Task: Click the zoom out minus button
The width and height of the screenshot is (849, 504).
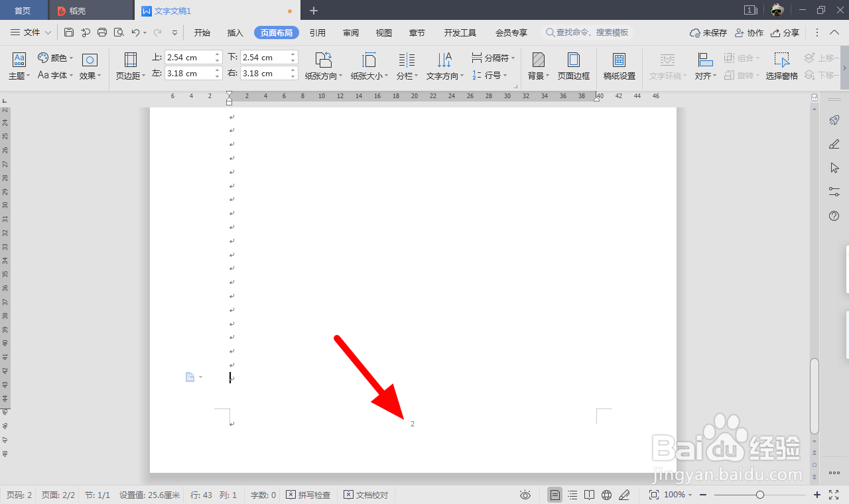Action: coord(703,495)
